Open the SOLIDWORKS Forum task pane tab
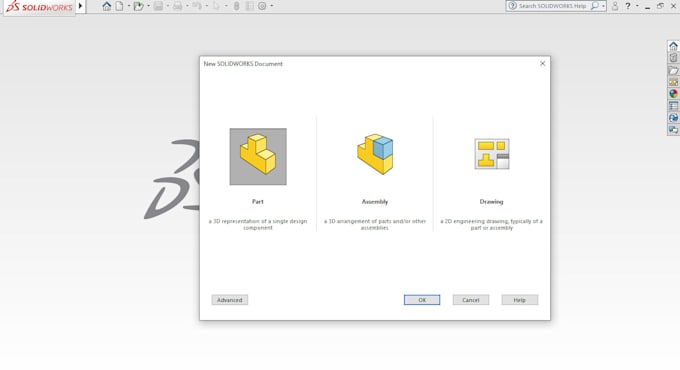 (x=673, y=130)
